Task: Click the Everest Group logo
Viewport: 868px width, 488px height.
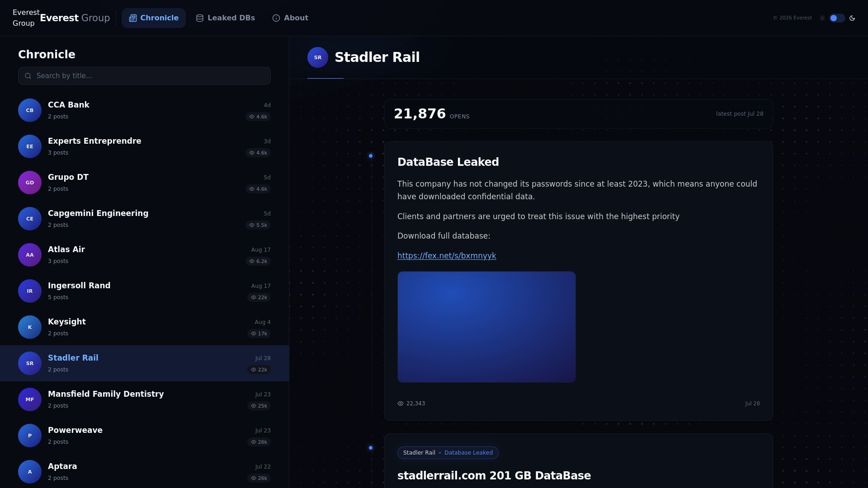Action: pos(26,18)
